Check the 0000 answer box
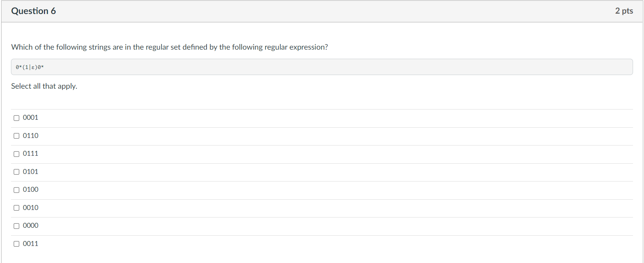 coord(17,226)
